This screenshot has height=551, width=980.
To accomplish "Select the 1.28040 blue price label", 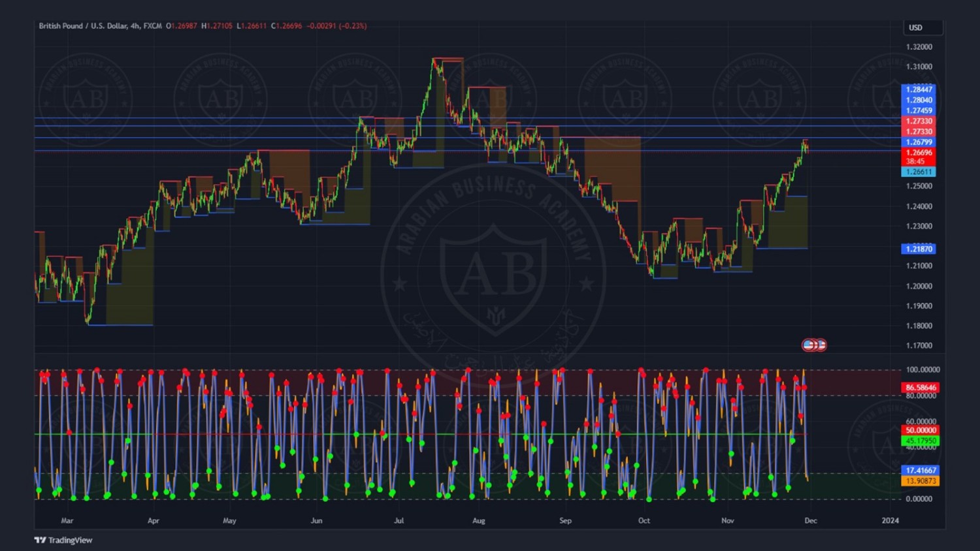I will click(x=919, y=100).
